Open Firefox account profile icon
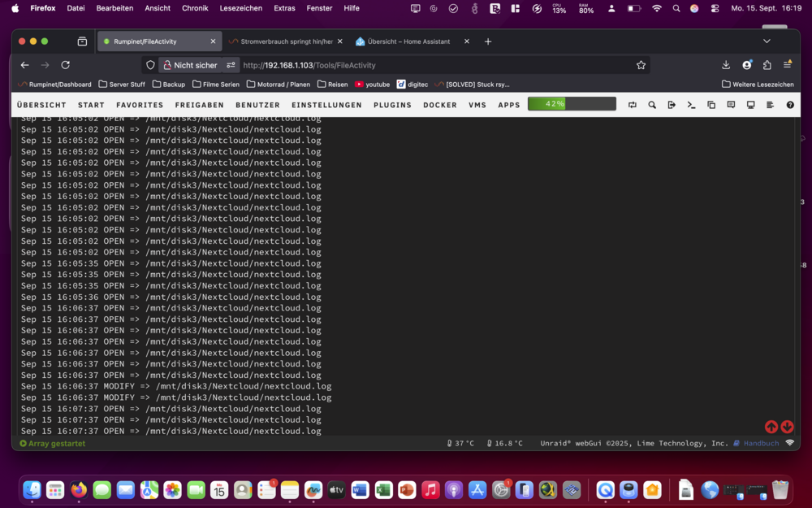The width and height of the screenshot is (812, 508). (x=747, y=65)
